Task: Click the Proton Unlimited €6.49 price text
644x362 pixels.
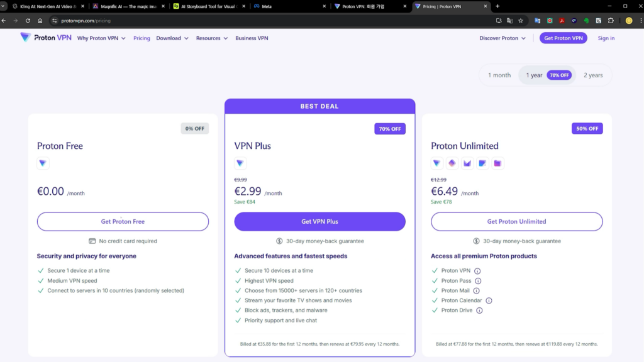Action: click(444, 191)
